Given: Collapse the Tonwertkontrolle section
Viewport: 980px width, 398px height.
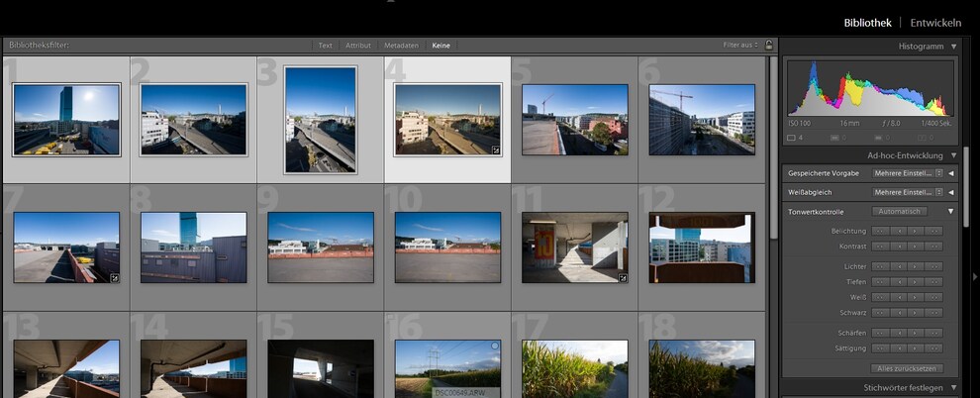Looking at the screenshot, I should click(x=950, y=212).
